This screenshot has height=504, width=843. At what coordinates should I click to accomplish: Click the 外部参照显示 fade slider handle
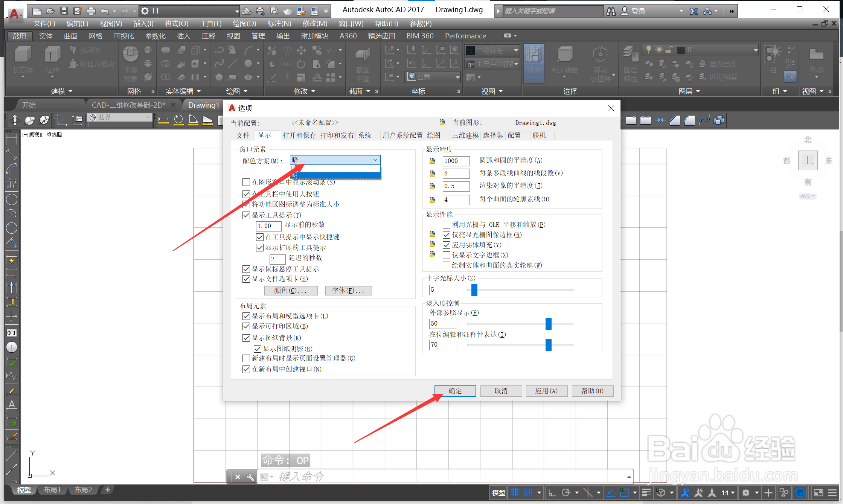(549, 324)
